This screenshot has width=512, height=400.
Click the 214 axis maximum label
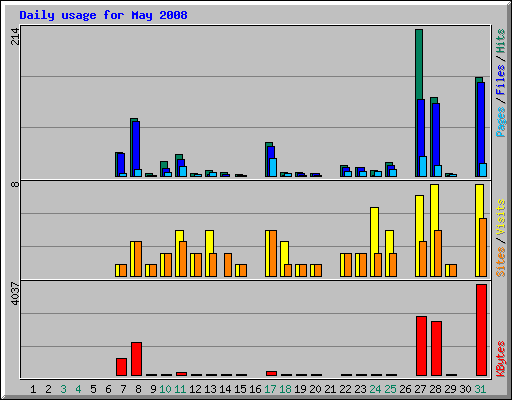pos(15,36)
